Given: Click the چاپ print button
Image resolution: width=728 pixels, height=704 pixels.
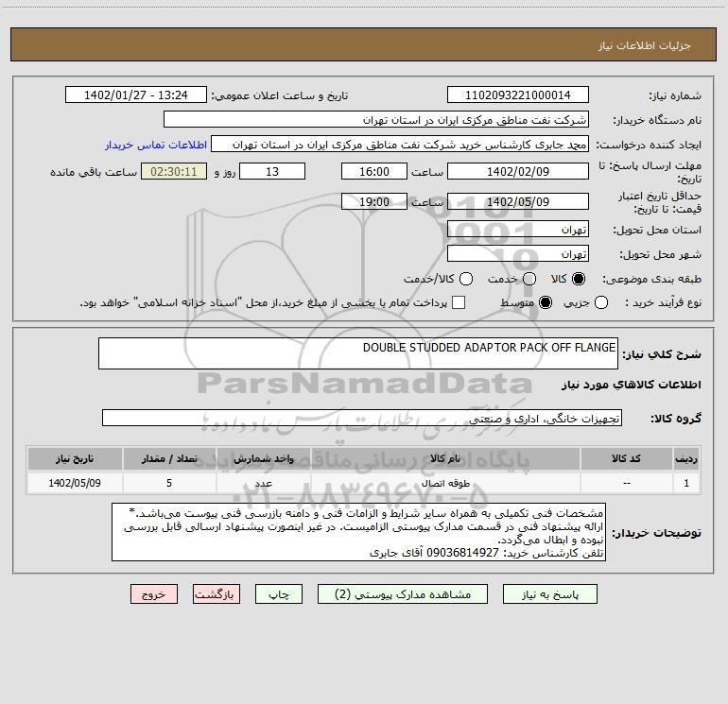Looking at the screenshot, I should (x=279, y=594).
